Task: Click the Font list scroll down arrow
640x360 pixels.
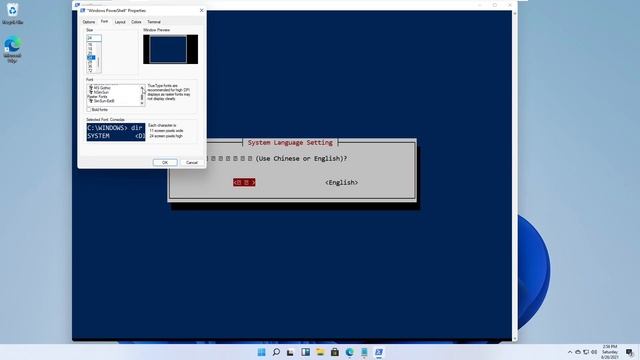Action: pos(142,104)
